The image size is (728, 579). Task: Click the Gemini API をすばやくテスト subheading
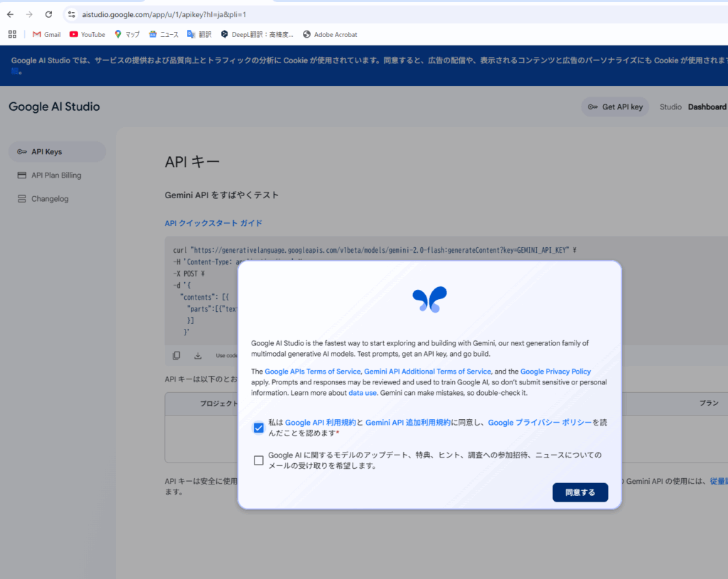point(222,195)
